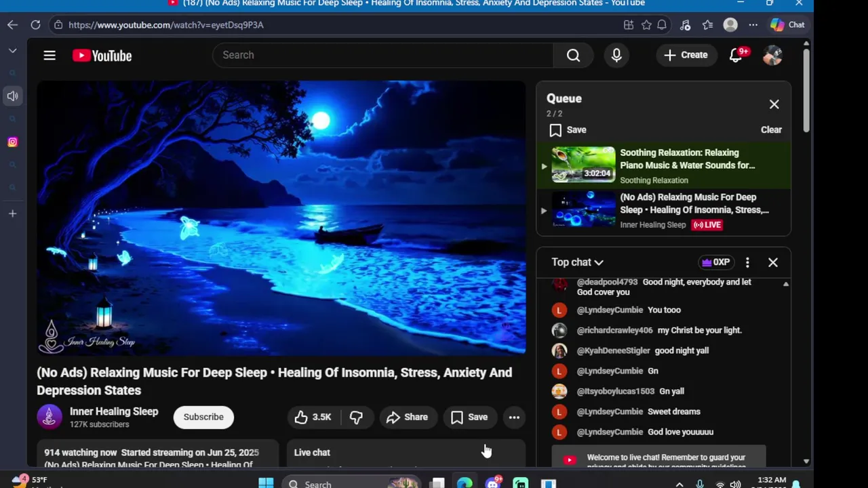
Task: Clear the queue
Action: [771, 129]
